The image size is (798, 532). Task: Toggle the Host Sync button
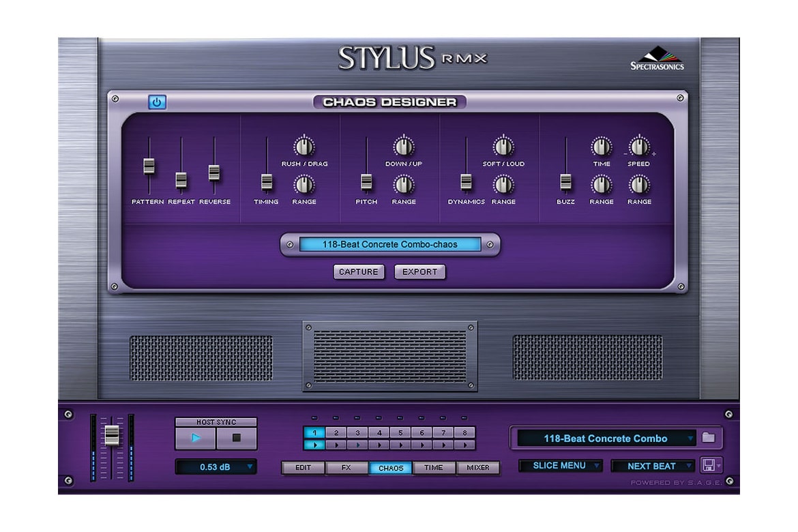216,422
